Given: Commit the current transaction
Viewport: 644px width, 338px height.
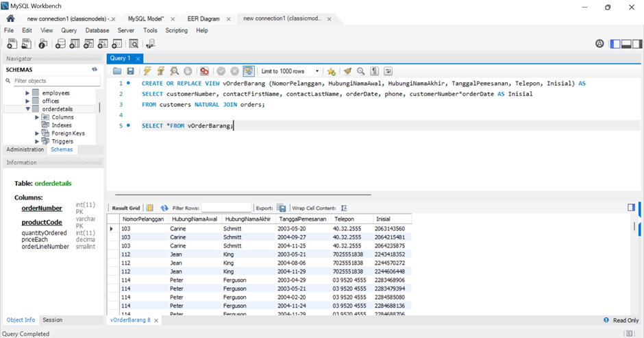Looking at the screenshot, I should coord(221,71).
